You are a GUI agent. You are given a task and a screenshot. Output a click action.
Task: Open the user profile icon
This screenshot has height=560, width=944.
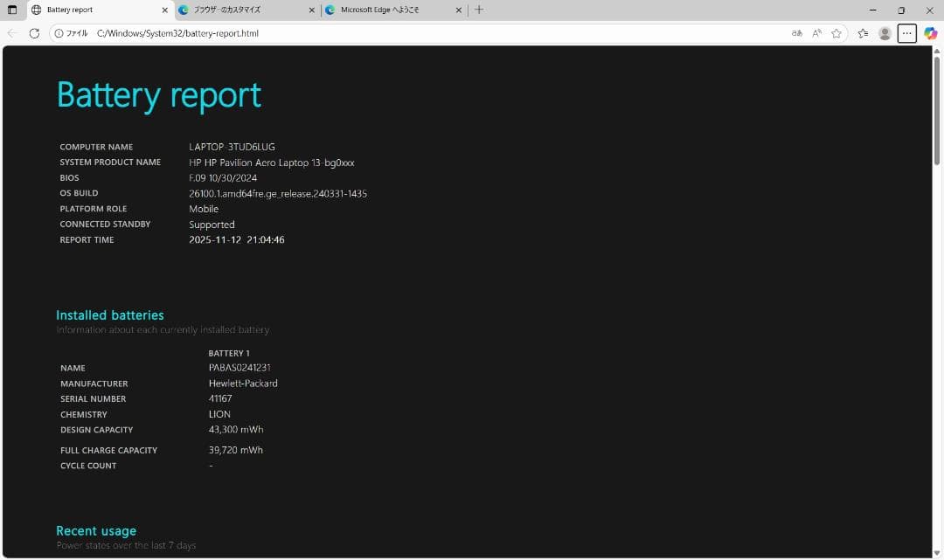pos(885,33)
